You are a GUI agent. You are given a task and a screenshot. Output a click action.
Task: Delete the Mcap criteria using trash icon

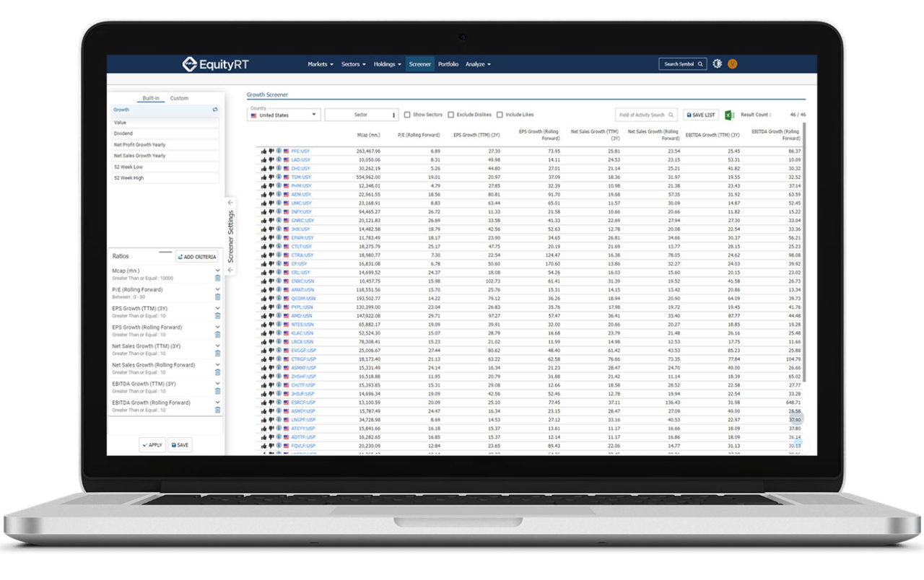(x=218, y=278)
